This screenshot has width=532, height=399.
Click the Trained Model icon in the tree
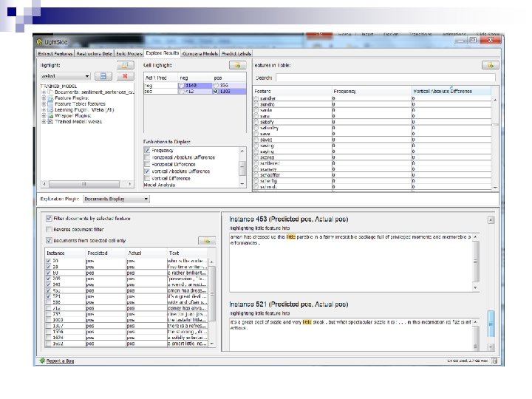click(x=50, y=121)
